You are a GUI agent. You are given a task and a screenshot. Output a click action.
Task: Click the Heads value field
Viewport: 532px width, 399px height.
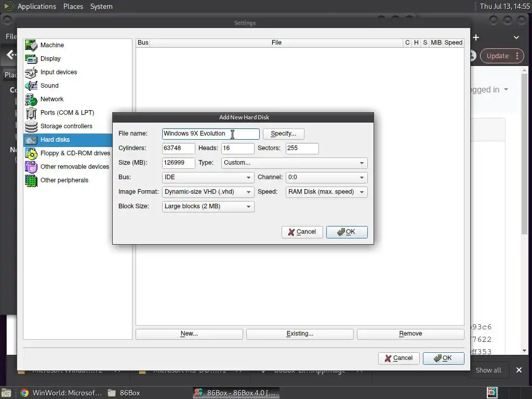237,148
